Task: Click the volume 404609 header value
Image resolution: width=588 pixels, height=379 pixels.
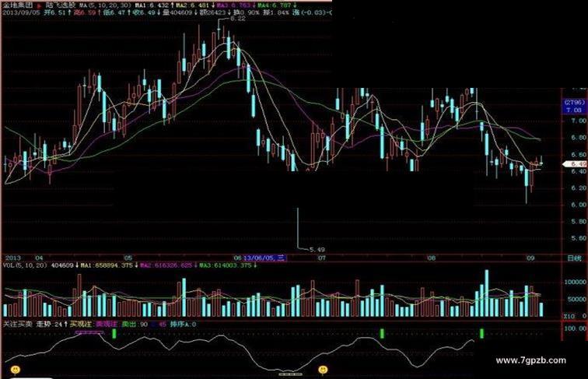Action: (x=177, y=12)
